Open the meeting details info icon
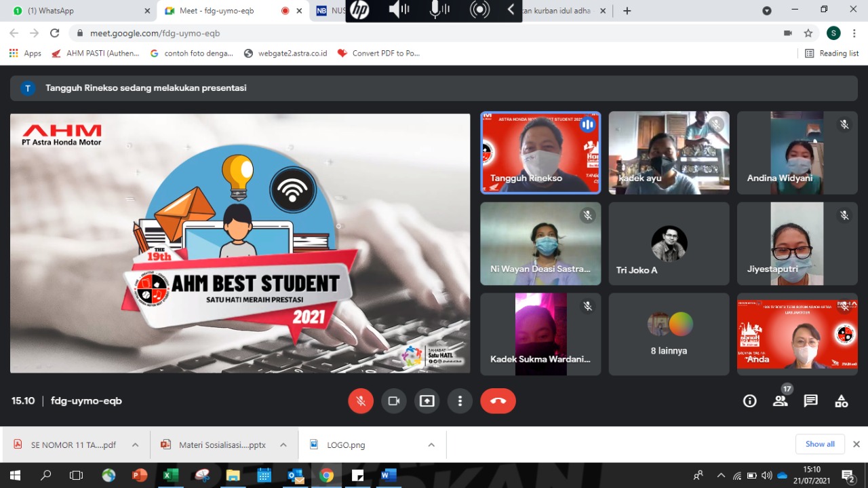This screenshot has height=488, width=868. (750, 401)
